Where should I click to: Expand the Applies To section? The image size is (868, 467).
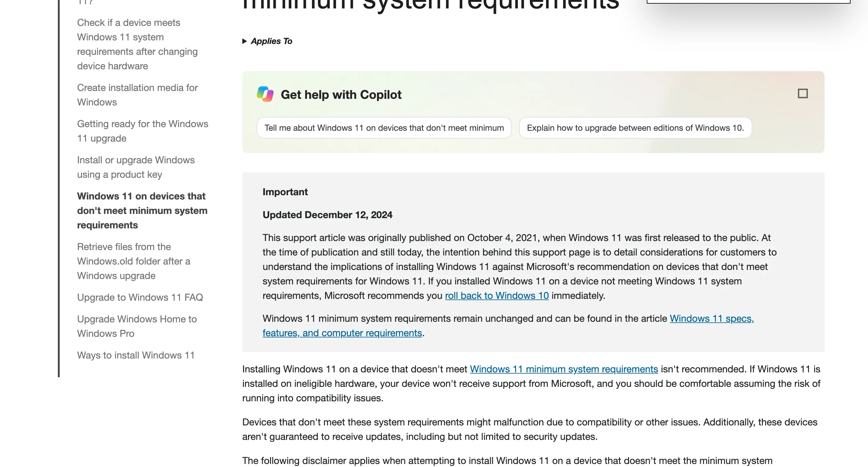click(267, 41)
